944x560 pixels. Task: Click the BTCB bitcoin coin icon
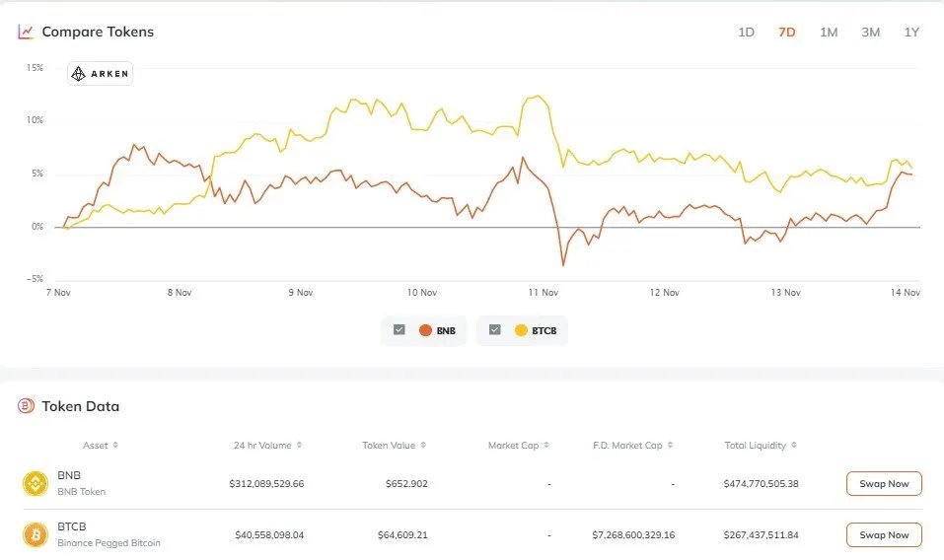click(36, 534)
